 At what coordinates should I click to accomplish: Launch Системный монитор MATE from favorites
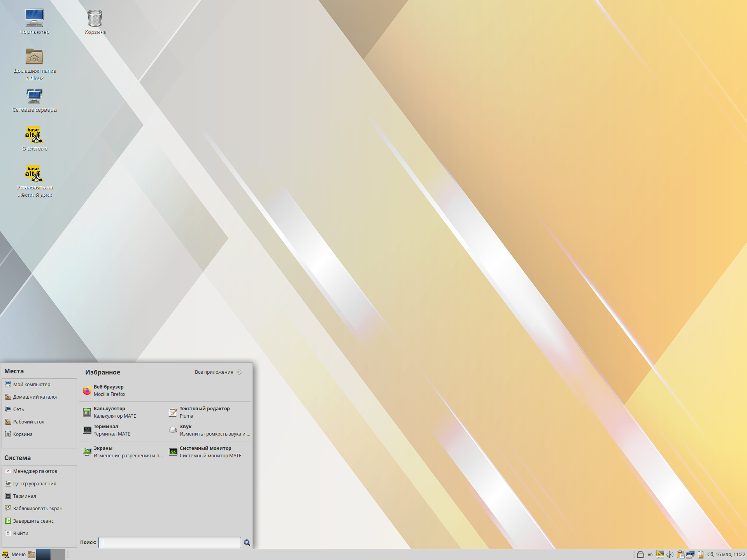tap(209, 452)
